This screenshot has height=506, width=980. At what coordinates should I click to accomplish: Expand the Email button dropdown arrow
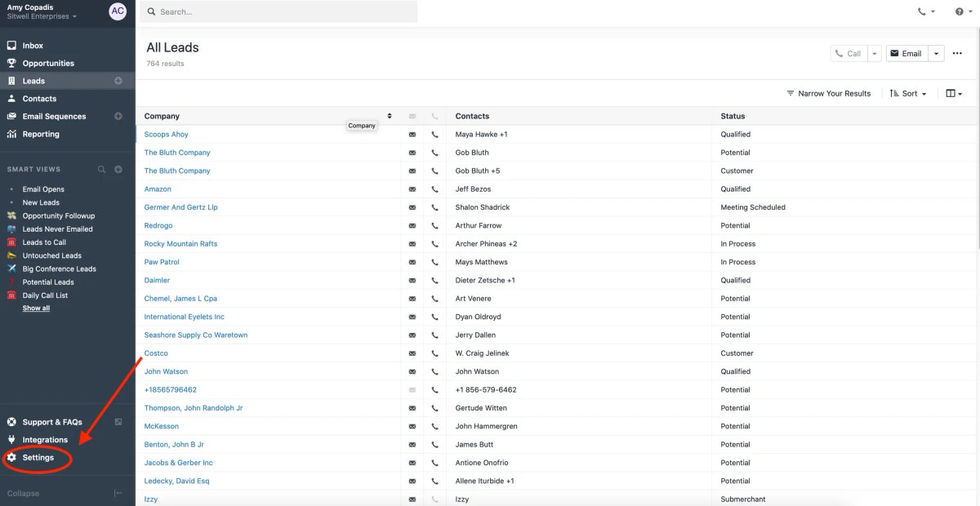[936, 54]
